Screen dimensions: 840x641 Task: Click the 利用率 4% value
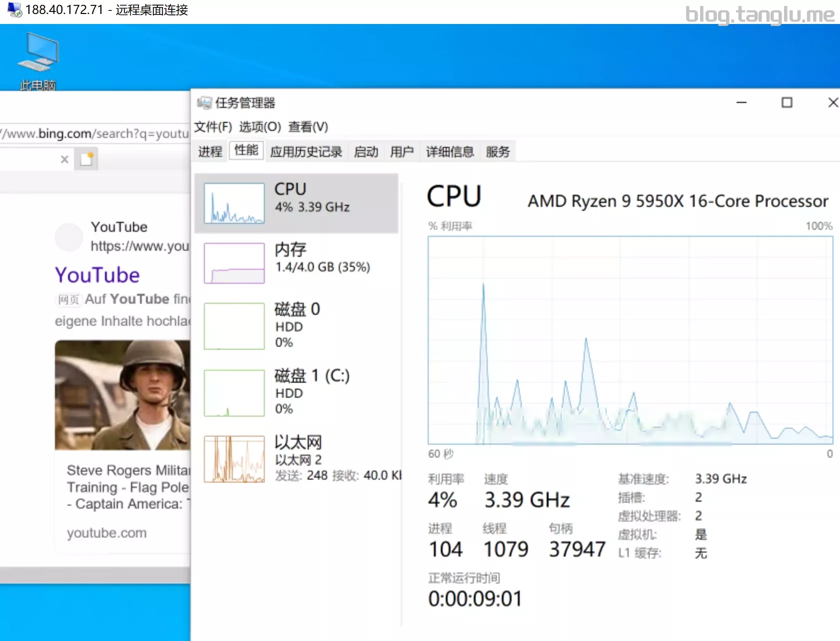click(443, 500)
